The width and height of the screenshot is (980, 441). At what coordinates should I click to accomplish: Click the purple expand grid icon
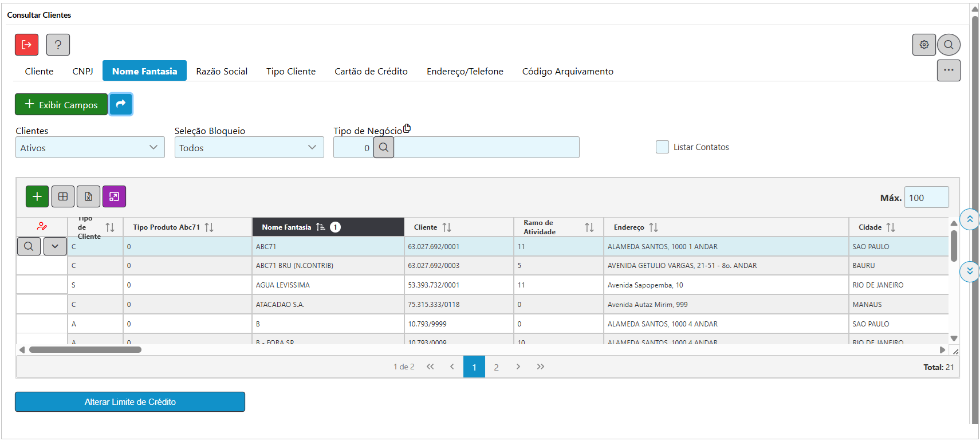[x=114, y=196]
